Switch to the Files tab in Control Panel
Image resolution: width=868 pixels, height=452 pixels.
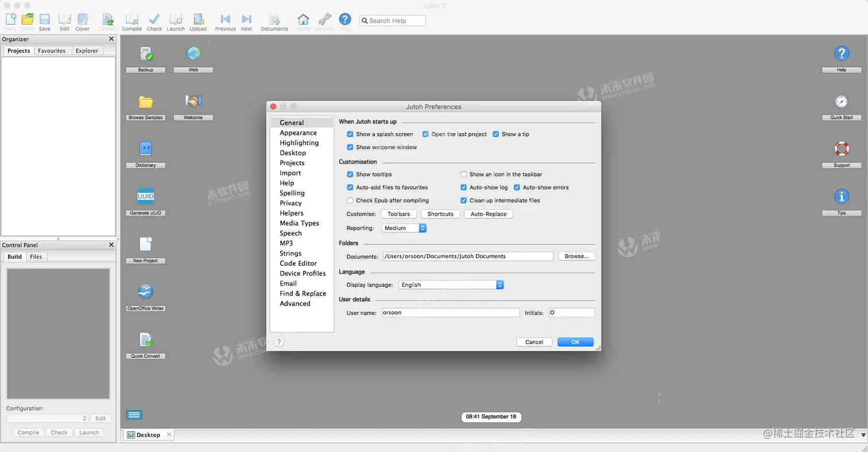36,256
